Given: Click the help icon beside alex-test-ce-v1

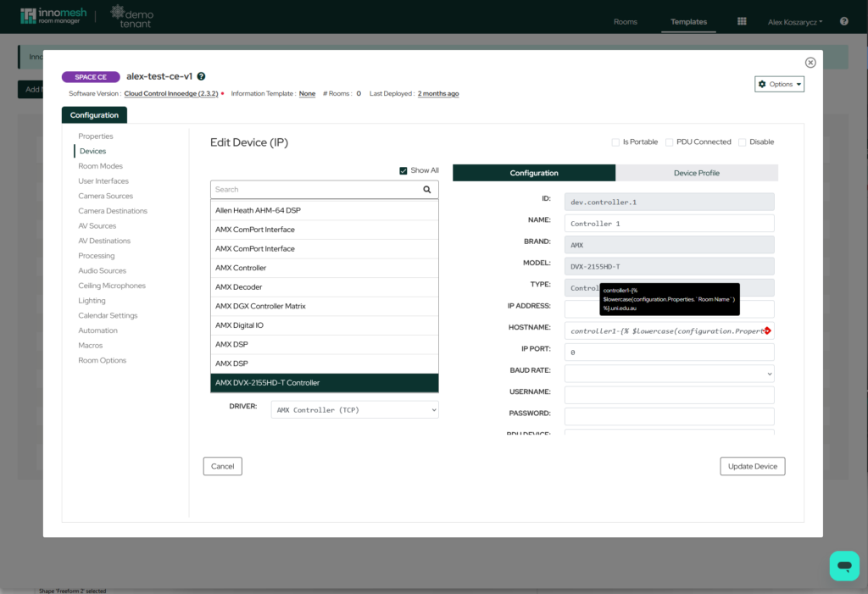Looking at the screenshot, I should click(201, 76).
